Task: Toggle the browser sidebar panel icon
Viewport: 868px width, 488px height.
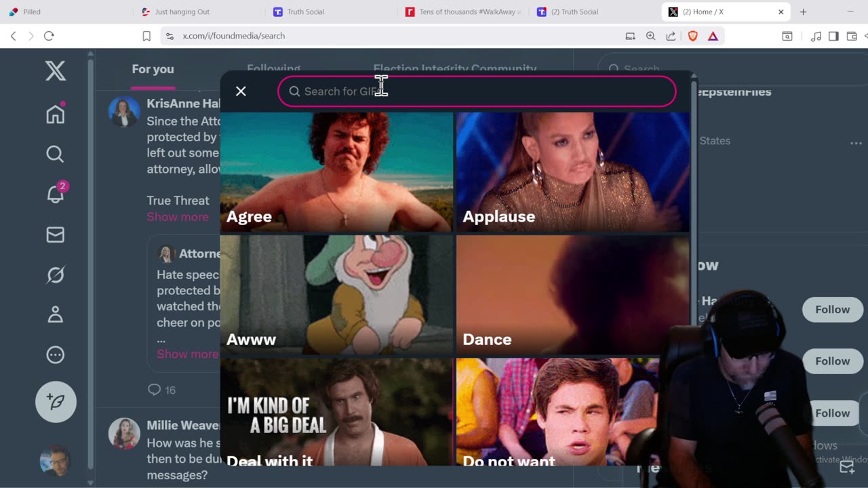Action: point(833,36)
